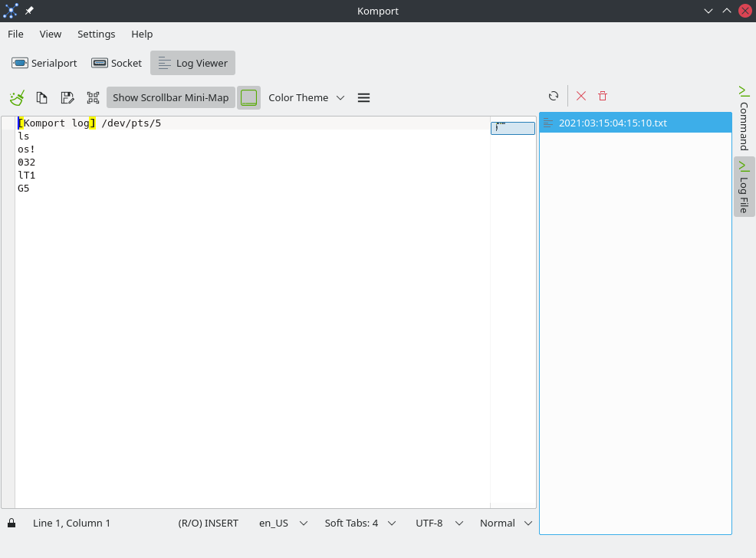Click the text line 'os!'
Viewport: 756px width, 558px height.
27,149
